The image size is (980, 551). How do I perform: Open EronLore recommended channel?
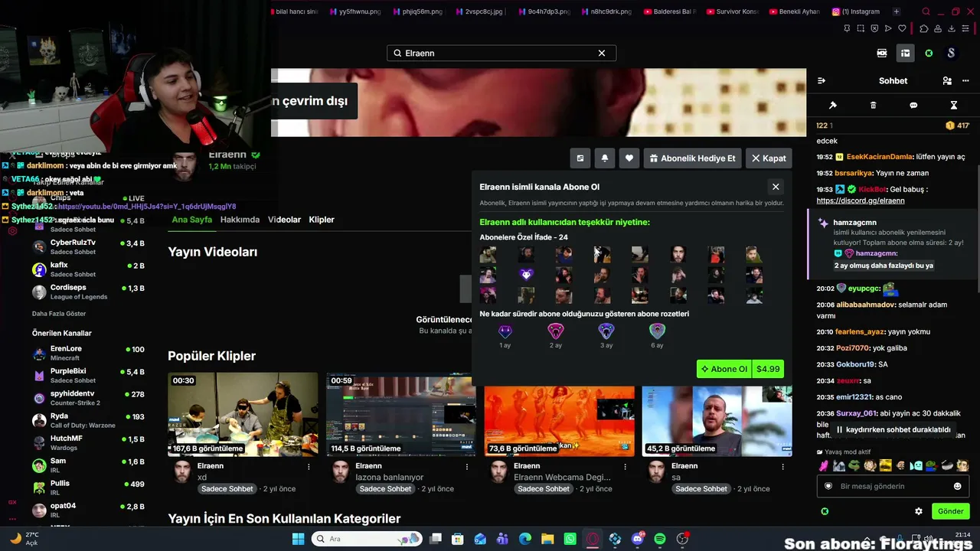[x=88, y=353]
